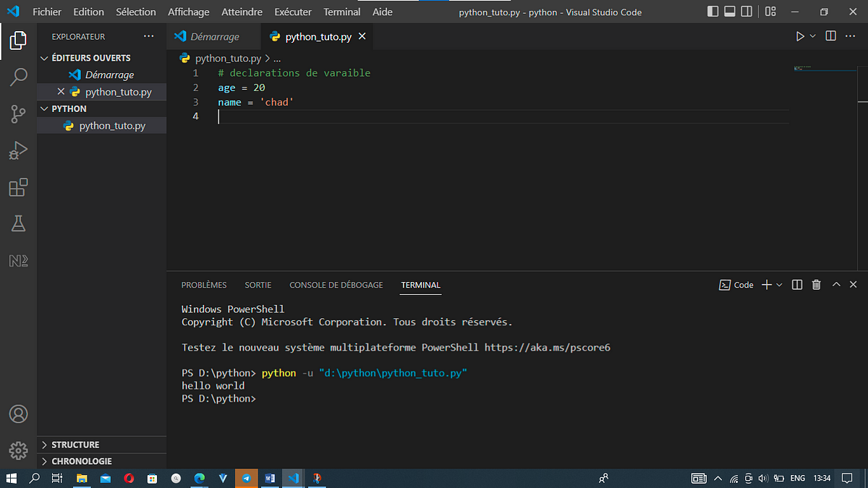This screenshot has width=868, height=488.
Task: Open Fichier menu
Action: tap(47, 12)
